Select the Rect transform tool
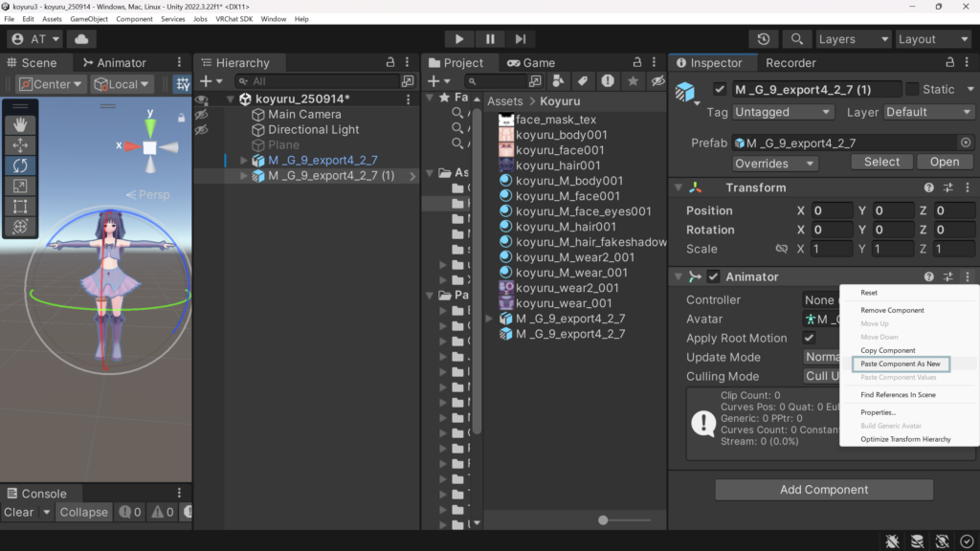 [x=20, y=207]
